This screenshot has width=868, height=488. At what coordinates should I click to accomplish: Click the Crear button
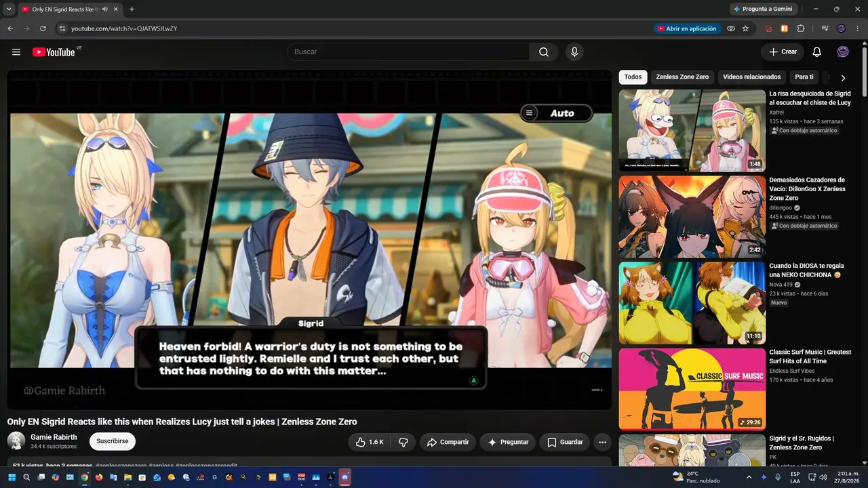[783, 52]
